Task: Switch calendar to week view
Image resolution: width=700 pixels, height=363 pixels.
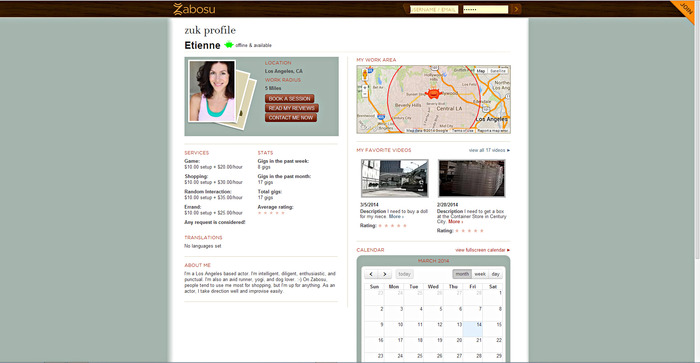Action: (480, 274)
